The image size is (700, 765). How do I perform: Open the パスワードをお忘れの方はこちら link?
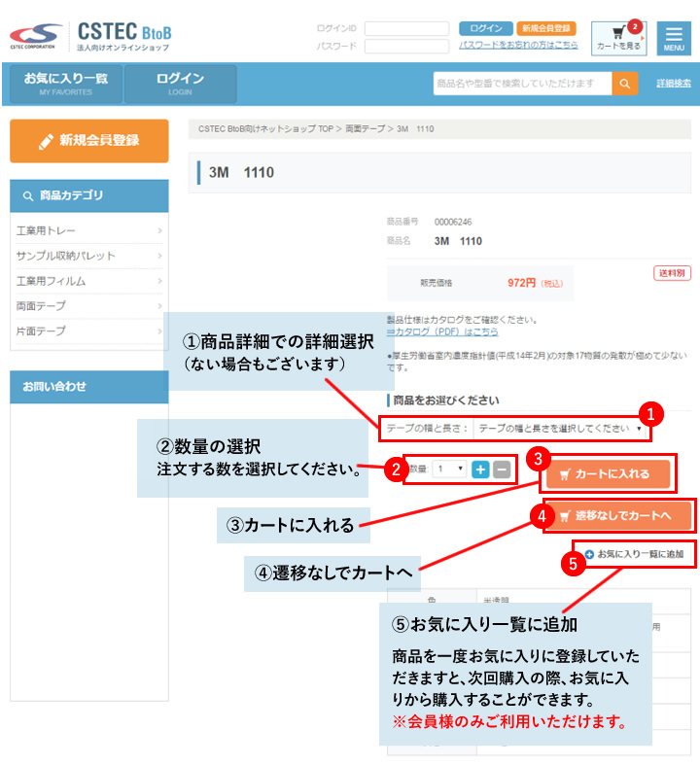[518, 45]
